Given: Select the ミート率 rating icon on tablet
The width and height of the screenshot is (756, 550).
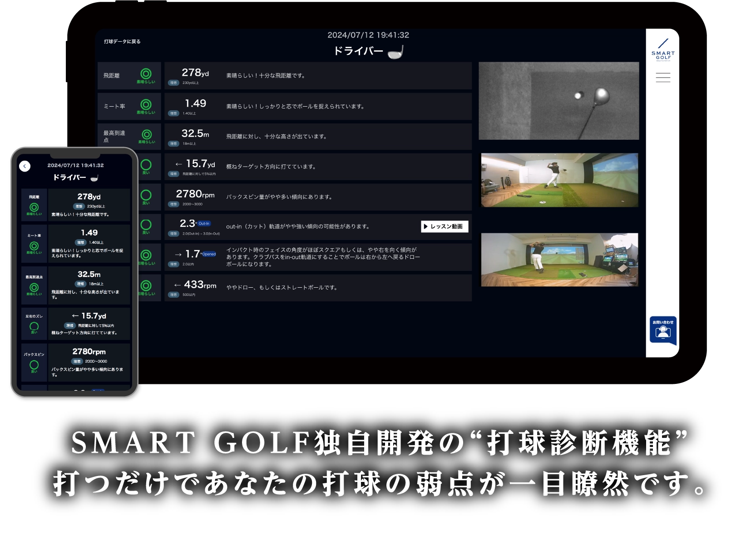Looking at the screenshot, I should point(146,104).
